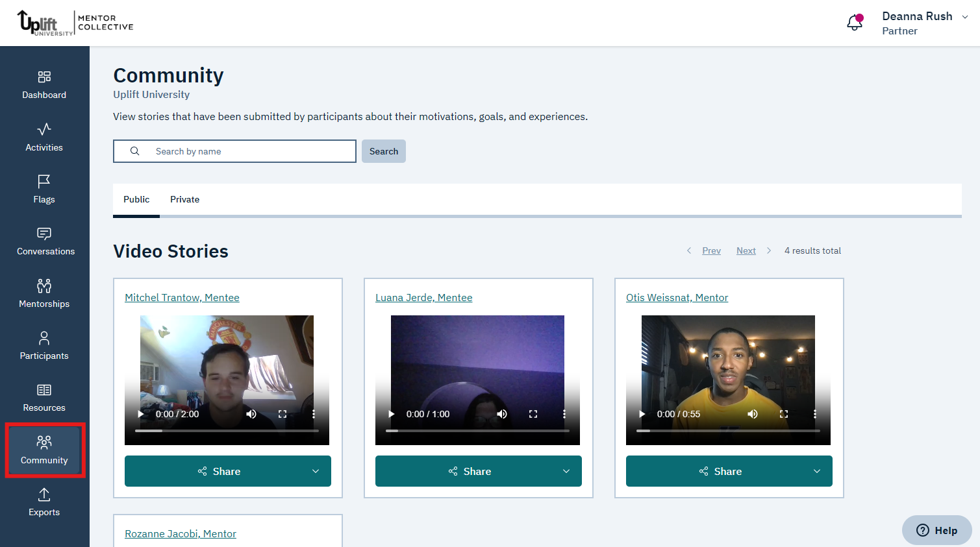Click the Deanna Rush user name
Image resolution: width=980 pixels, height=547 pixels.
[917, 16]
